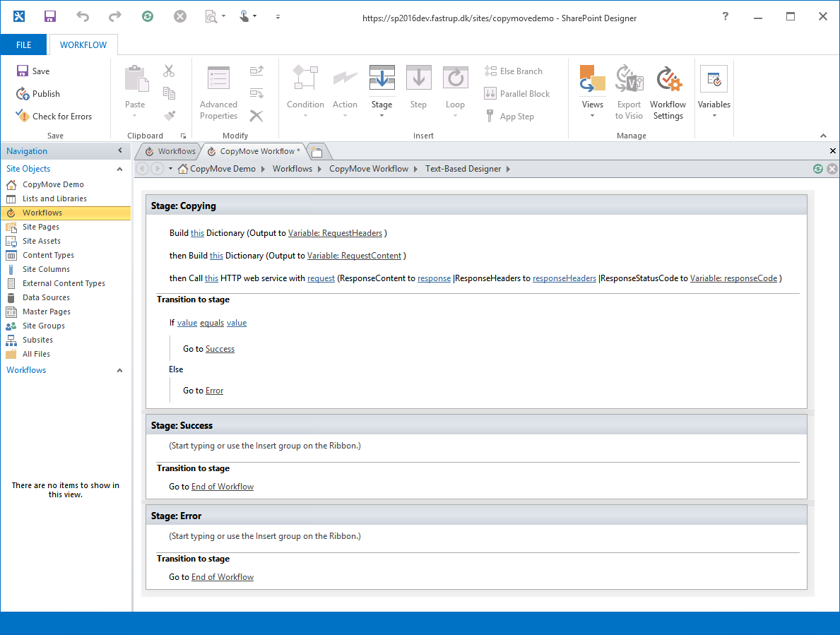The width and height of the screenshot is (840, 635).
Task: Collapse the Navigation pane
Action: [119, 151]
